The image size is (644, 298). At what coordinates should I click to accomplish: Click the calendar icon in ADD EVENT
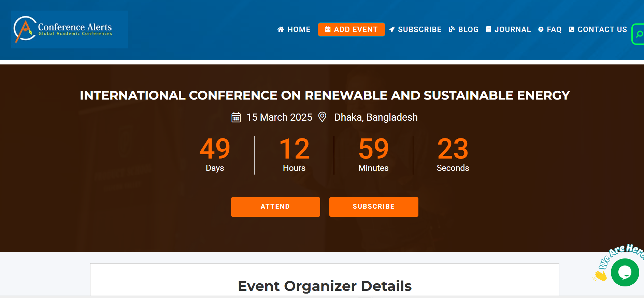coord(328,29)
